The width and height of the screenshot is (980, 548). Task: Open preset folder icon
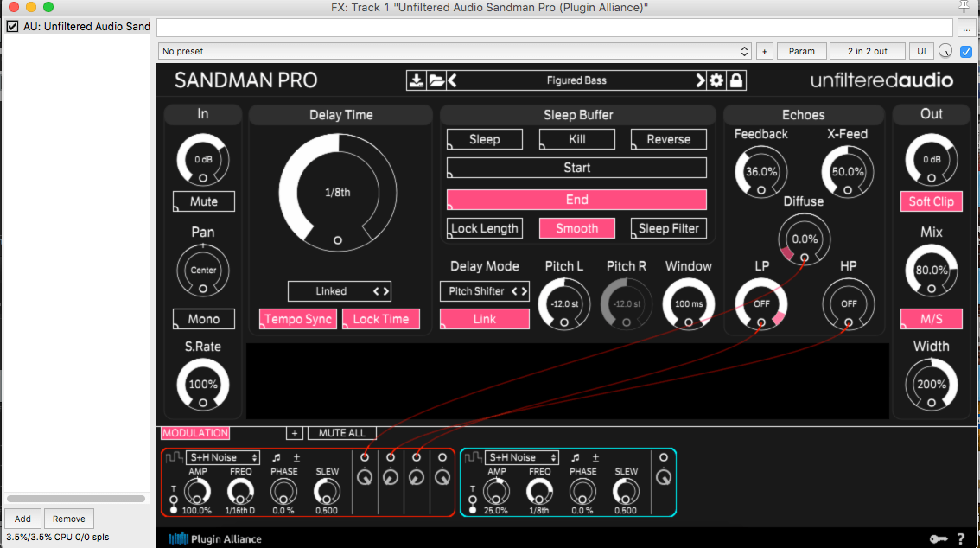(x=436, y=80)
